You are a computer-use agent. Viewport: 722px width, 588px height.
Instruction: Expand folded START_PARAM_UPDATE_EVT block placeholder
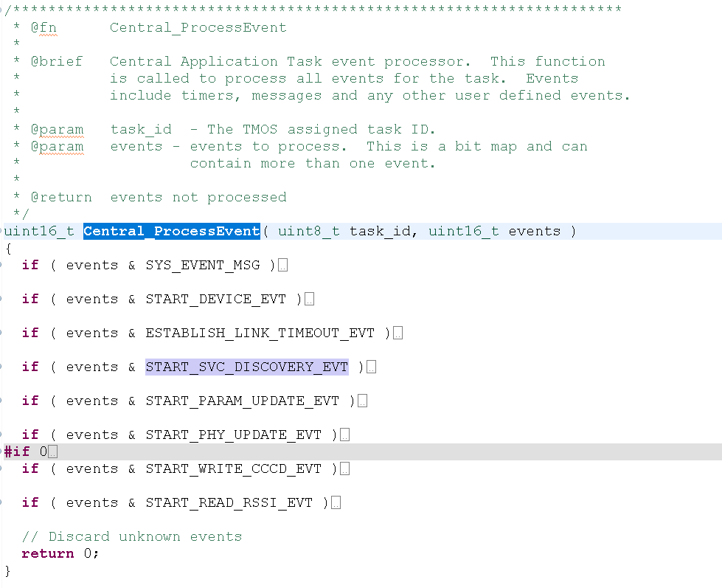[362, 401]
